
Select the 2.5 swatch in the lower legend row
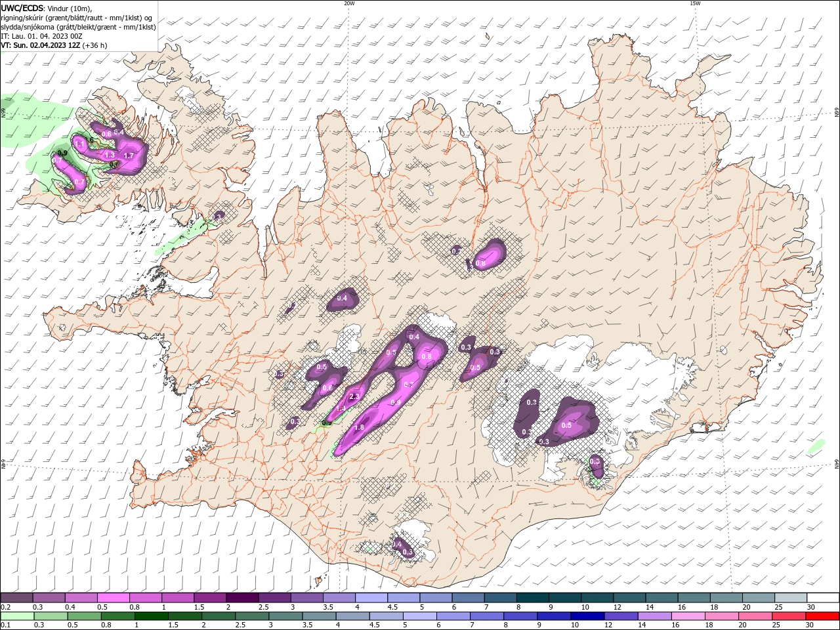(x=253, y=616)
